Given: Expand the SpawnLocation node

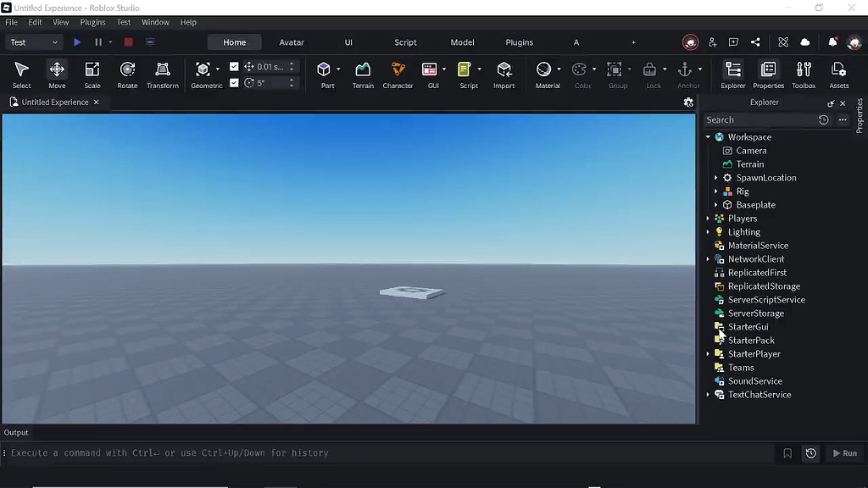Looking at the screenshot, I should 715,178.
